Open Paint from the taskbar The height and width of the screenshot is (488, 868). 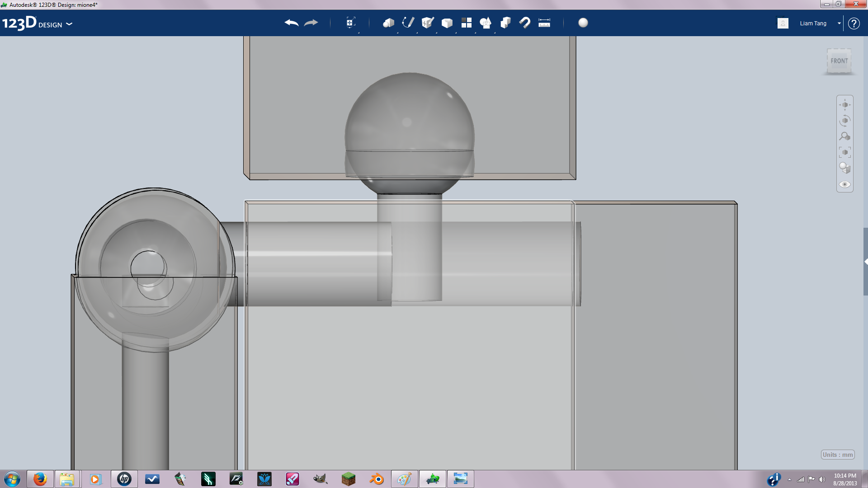click(x=404, y=479)
